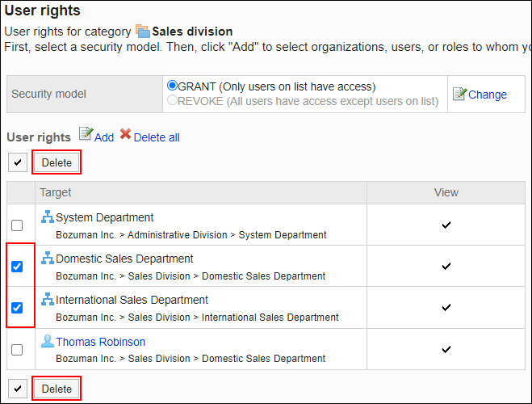Image resolution: width=532 pixels, height=404 pixels.
Task: Uncheck the Domestic Sales Department checkbox
Action: coord(17,267)
